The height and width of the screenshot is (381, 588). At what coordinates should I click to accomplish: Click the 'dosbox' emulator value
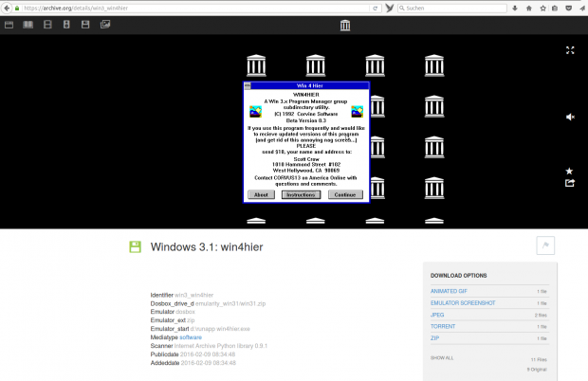coord(185,312)
